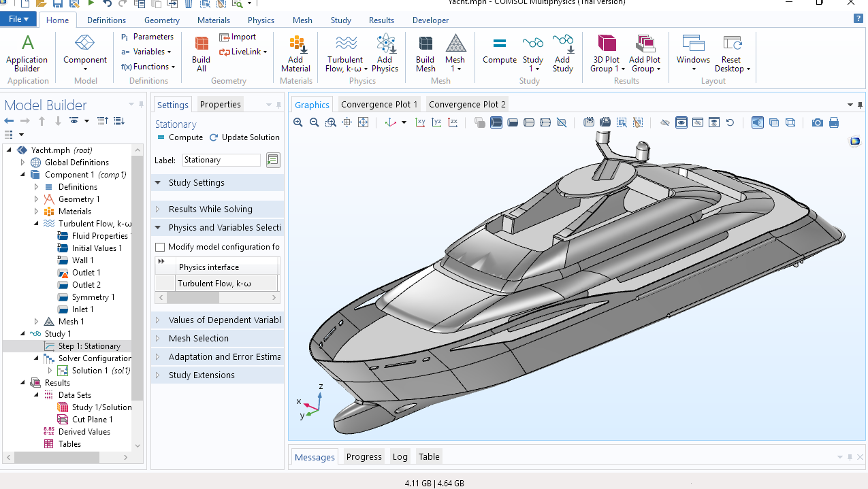Switch to Convergence Plot 2 tab
Image resolution: width=868 pixels, height=489 pixels.
(467, 104)
